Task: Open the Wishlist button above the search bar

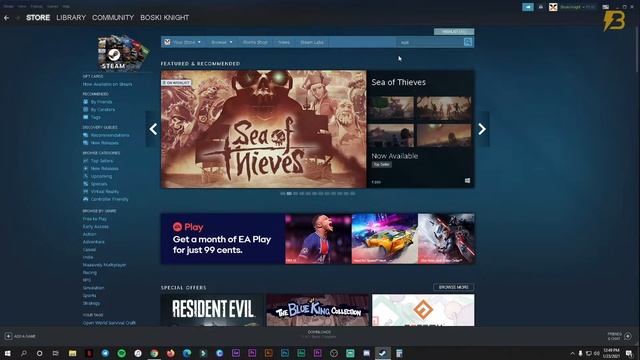Action: [x=454, y=31]
